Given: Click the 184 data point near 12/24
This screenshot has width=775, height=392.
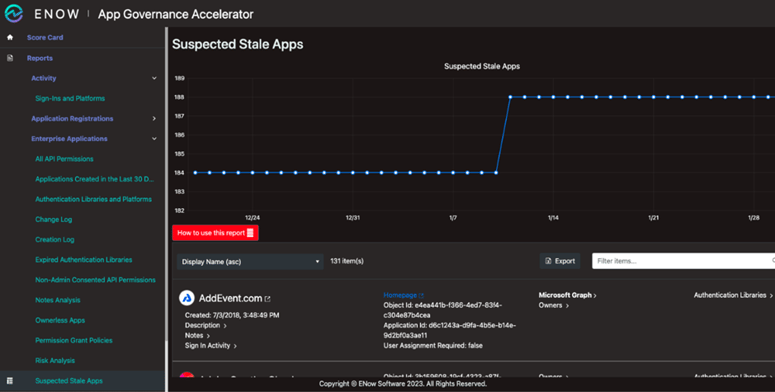Looking at the screenshot, I should [253, 173].
